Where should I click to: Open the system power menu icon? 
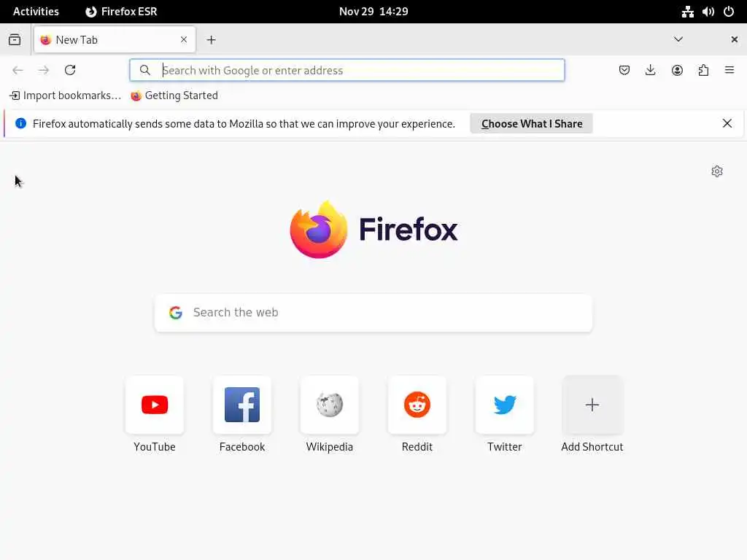click(x=729, y=12)
